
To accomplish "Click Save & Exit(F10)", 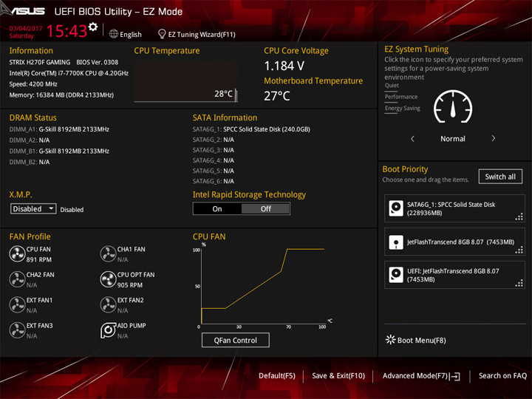I will point(338,375).
